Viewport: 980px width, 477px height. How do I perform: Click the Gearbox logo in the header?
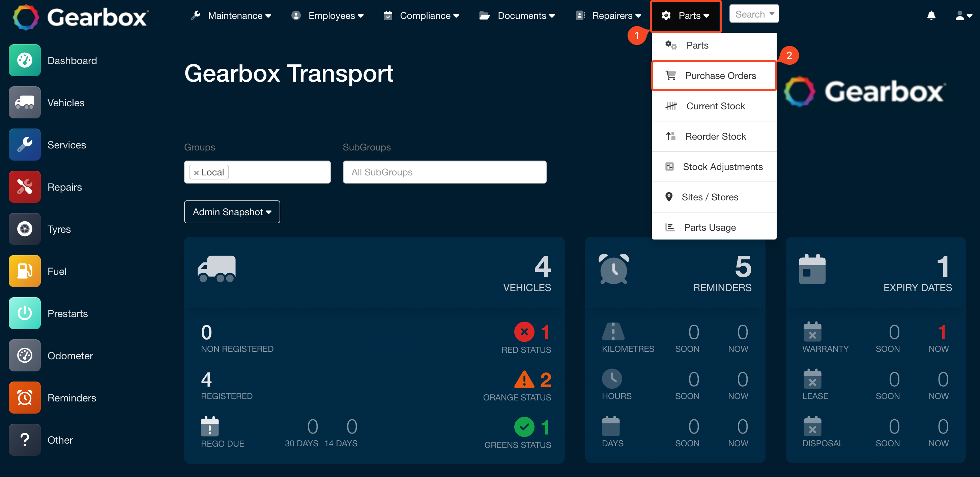pos(81,17)
